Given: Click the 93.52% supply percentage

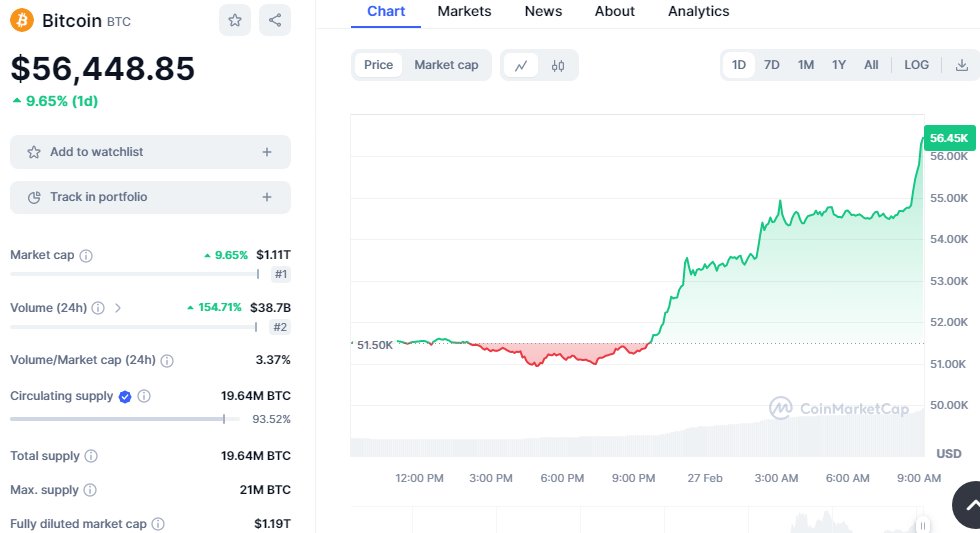Looking at the screenshot, I should 271,419.
